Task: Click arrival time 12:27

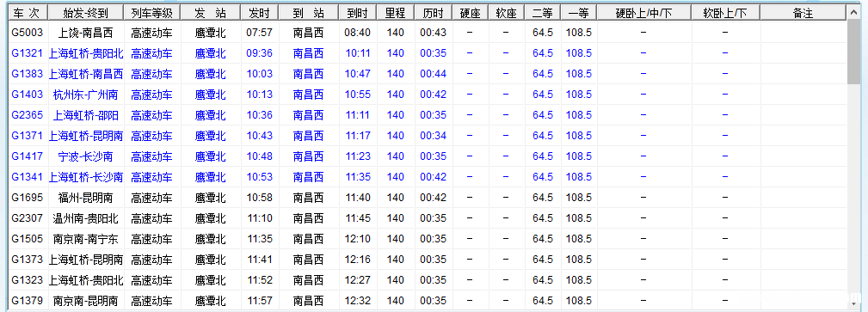Action: pos(358,280)
